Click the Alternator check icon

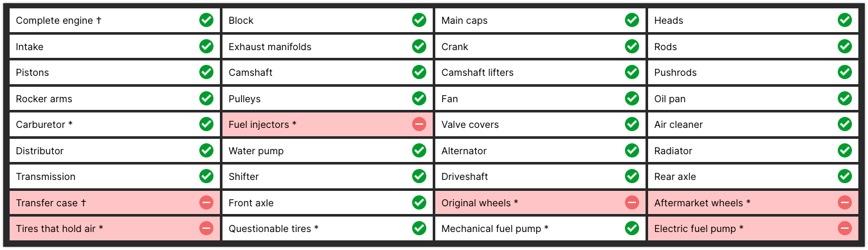pos(632,150)
